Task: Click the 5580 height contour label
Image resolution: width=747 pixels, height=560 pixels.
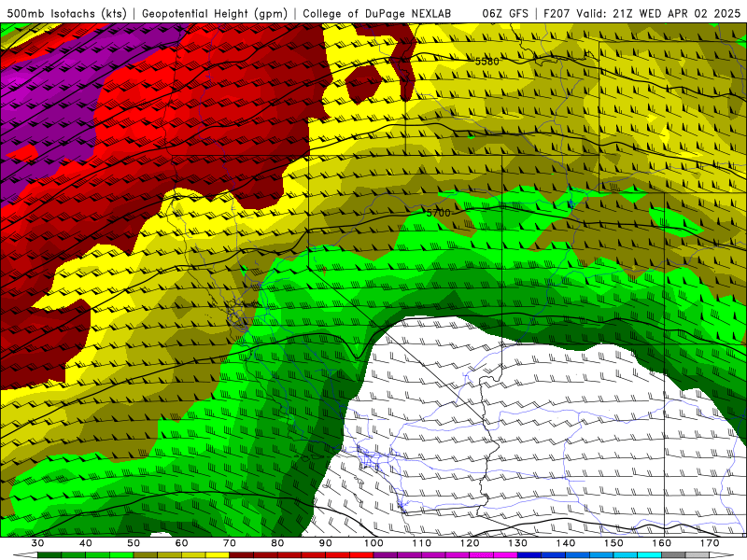Action: (x=486, y=61)
